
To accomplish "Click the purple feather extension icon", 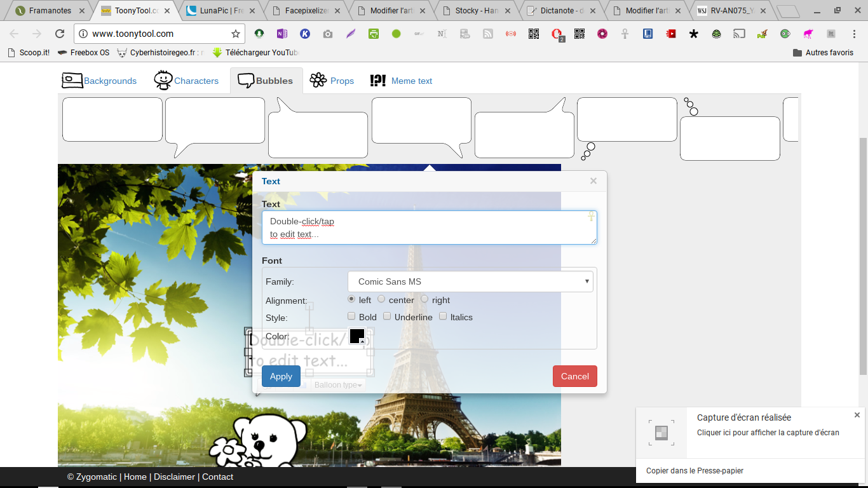I will [x=351, y=34].
